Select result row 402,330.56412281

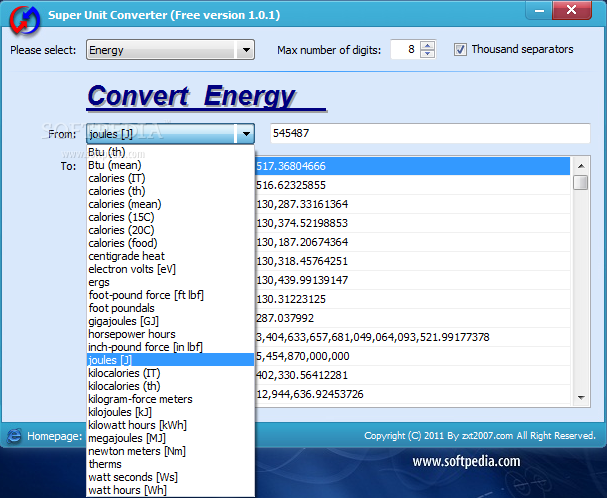[x=412, y=375]
